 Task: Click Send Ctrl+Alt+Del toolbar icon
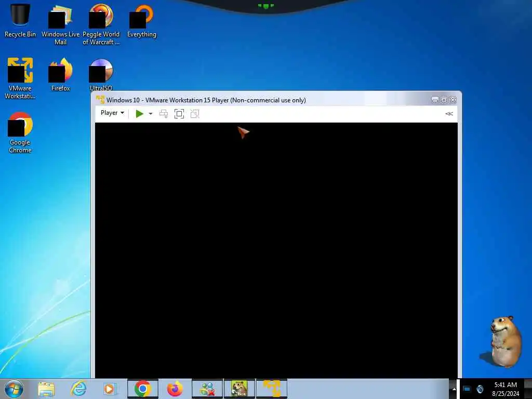click(x=164, y=114)
